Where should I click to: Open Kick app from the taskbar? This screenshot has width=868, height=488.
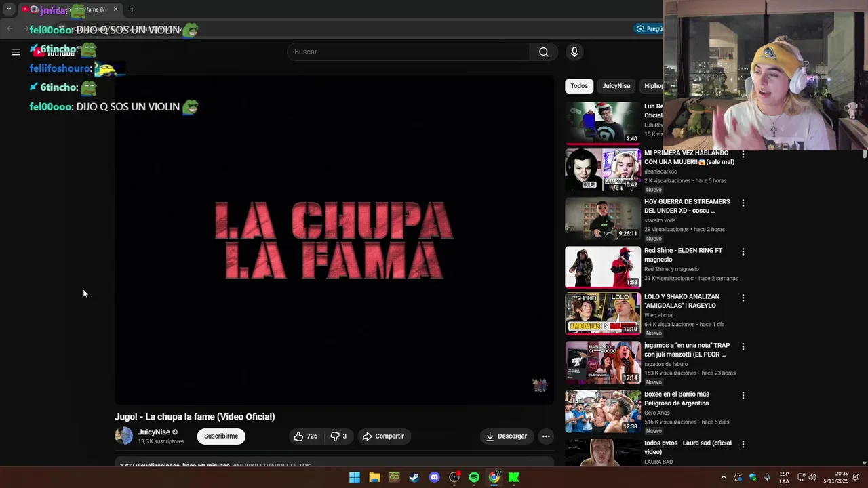514,477
